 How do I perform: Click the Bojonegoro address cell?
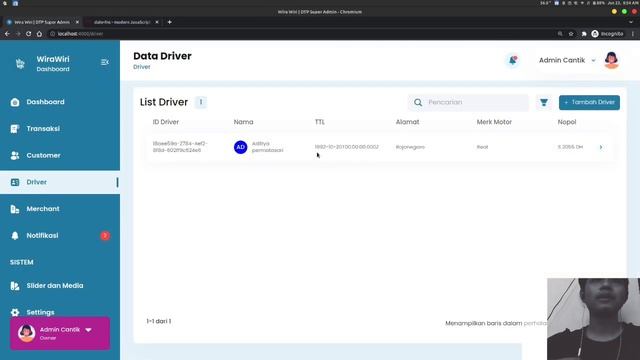410,147
